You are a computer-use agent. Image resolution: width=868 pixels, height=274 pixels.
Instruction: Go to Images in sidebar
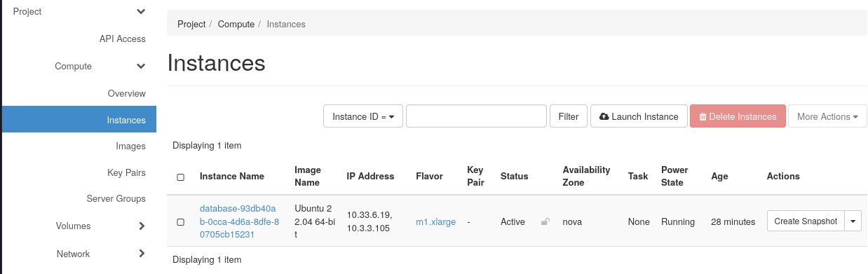tap(130, 146)
